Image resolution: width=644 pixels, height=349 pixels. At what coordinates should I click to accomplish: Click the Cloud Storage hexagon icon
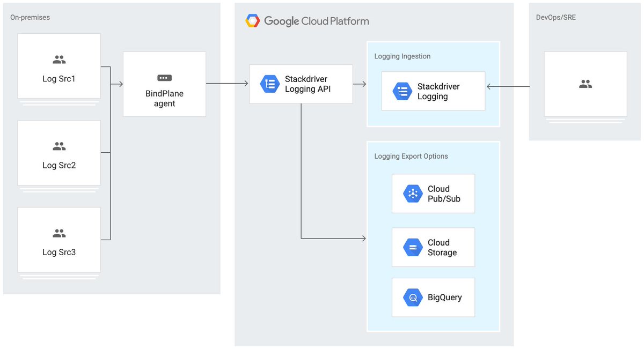click(413, 247)
